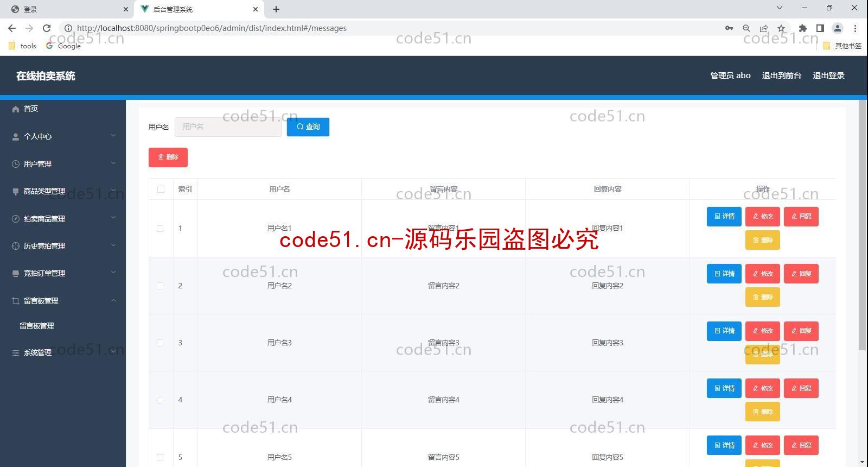
Task: Click the home icon beside 首页
Action: (16, 109)
